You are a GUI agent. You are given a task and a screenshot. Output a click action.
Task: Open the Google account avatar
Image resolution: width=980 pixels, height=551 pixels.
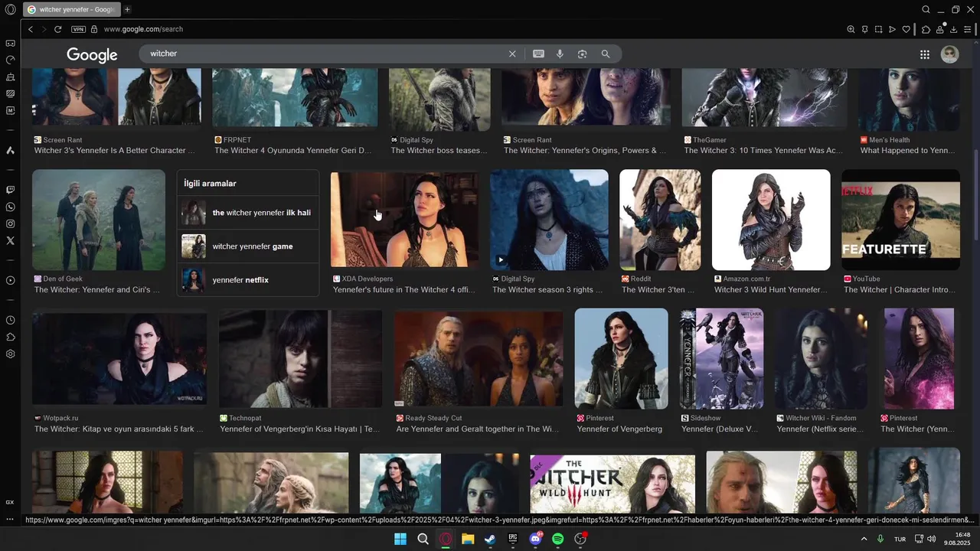949,54
